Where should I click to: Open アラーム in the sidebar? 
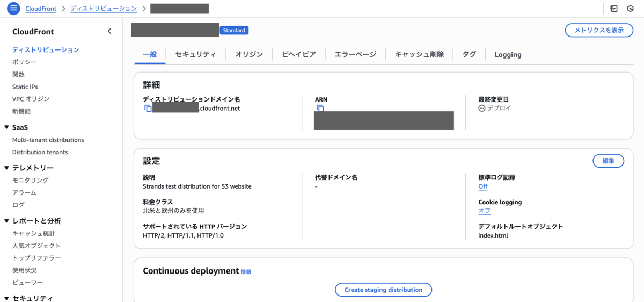point(25,193)
